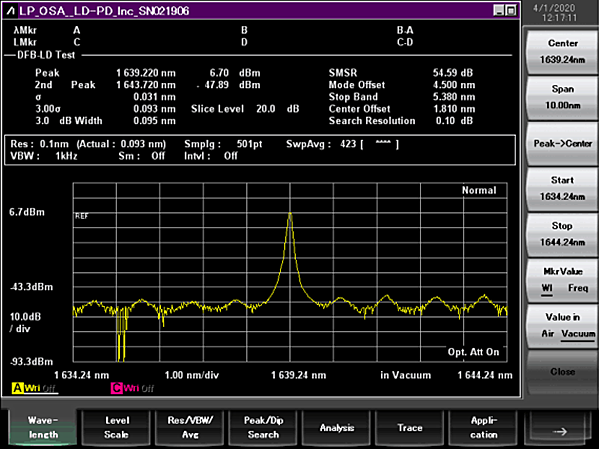Open the Application menu
The width and height of the screenshot is (600, 450).
[x=484, y=427]
